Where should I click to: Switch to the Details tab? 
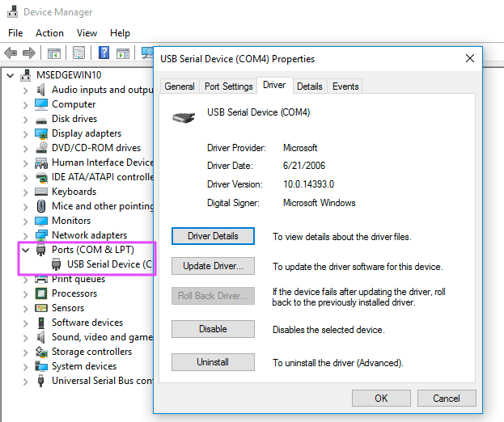pos(310,87)
